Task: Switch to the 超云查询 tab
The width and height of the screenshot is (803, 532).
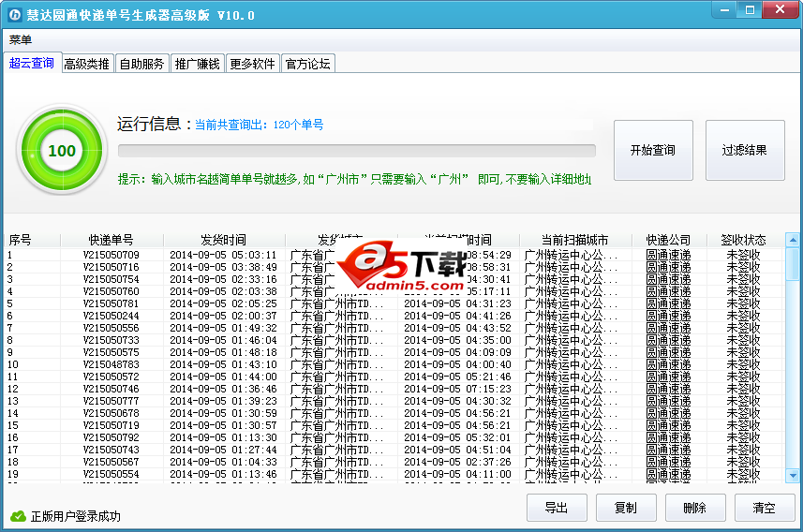Action: pyautogui.click(x=32, y=63)
